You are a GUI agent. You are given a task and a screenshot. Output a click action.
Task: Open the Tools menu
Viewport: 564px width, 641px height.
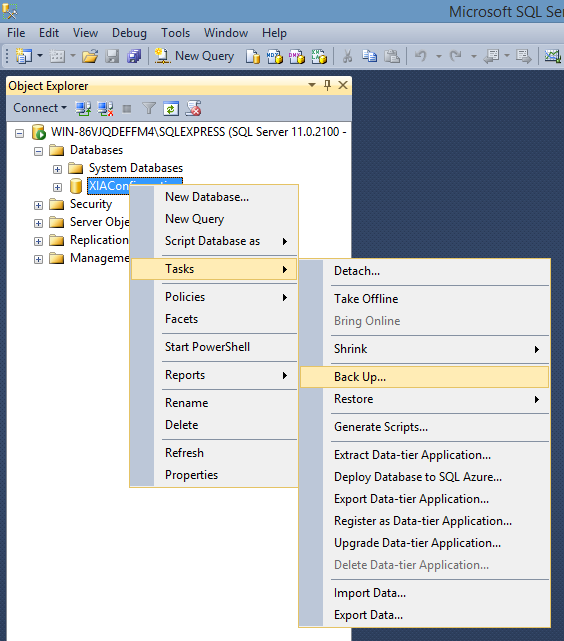[175, 33]
